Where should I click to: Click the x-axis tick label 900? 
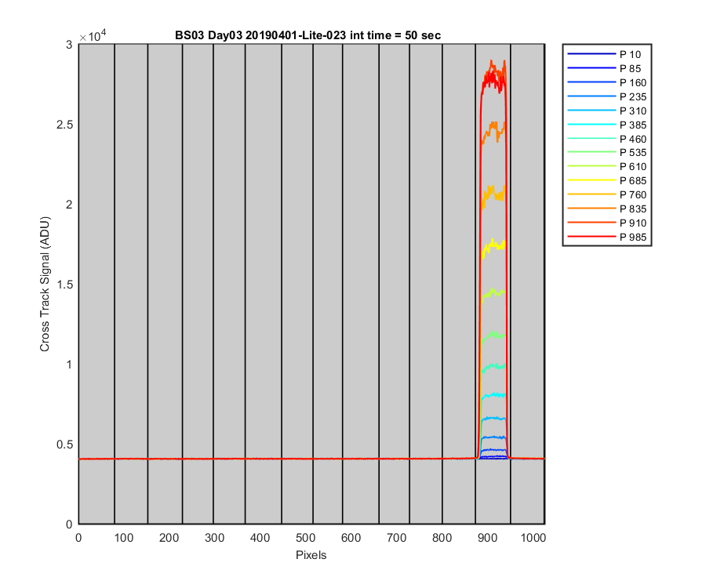[487, 538]
